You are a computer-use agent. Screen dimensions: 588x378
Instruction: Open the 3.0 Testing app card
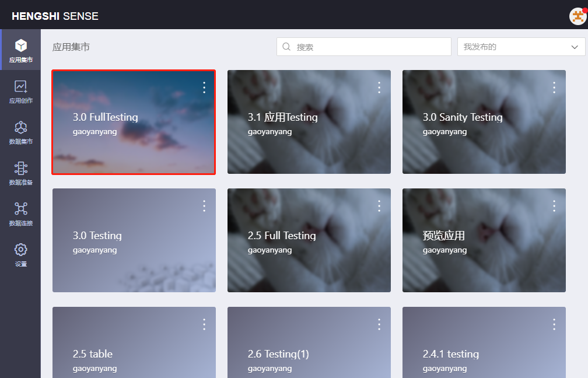(x=134, y=240)
